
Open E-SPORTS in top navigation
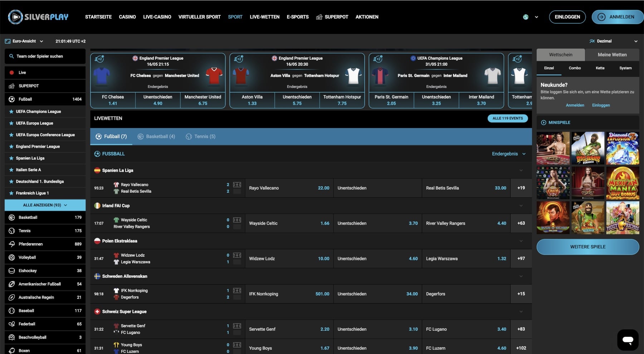pos(298,17)
